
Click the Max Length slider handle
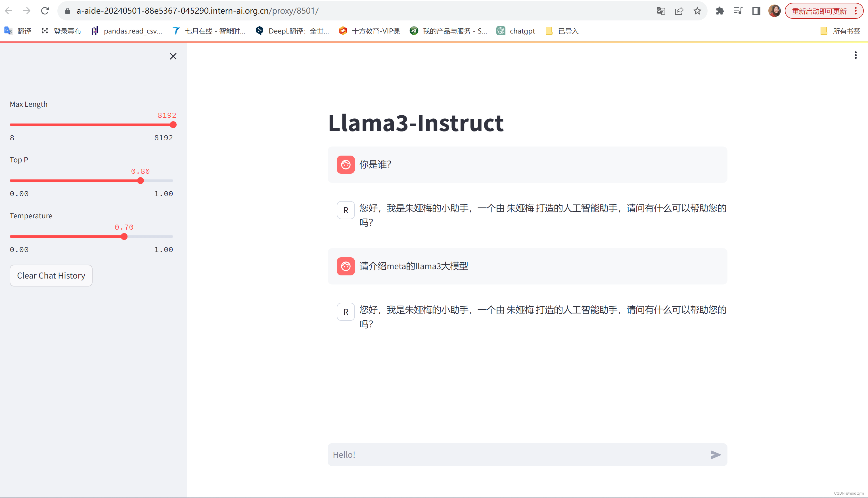pyautogui.click(x=173, y=124)
